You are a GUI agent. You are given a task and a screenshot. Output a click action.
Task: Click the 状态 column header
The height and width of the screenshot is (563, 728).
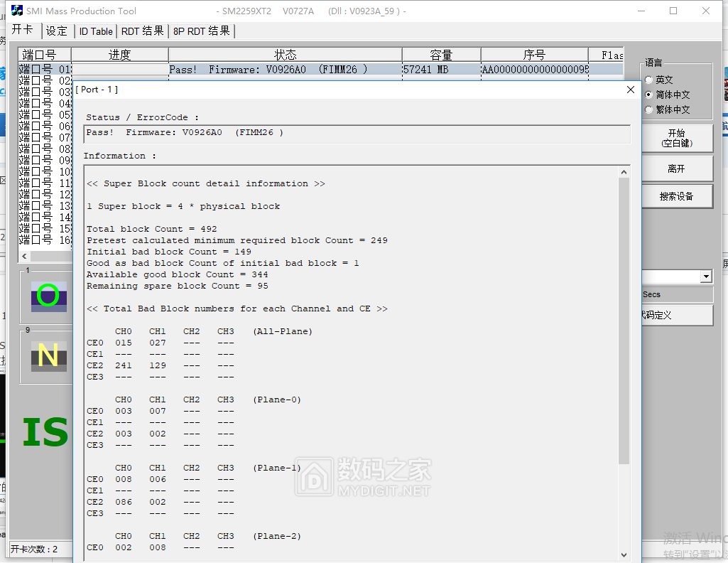(285, 55)
